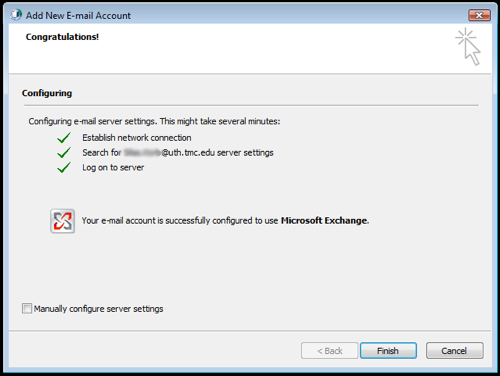Screen dimensions: 500x376
Task: Click the starburst cursor wizard icon
Action: (x=468, y=47)
